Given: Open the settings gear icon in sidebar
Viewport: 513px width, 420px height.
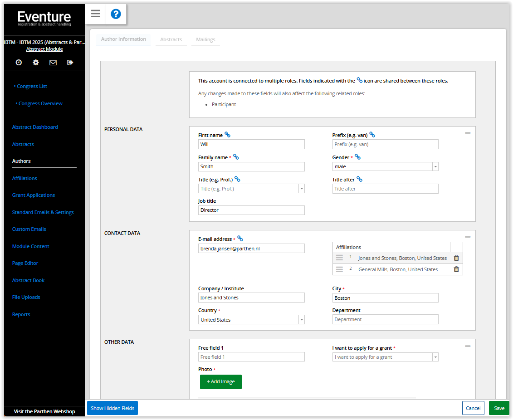Looking at the screenshot, I should pos(36,63).
